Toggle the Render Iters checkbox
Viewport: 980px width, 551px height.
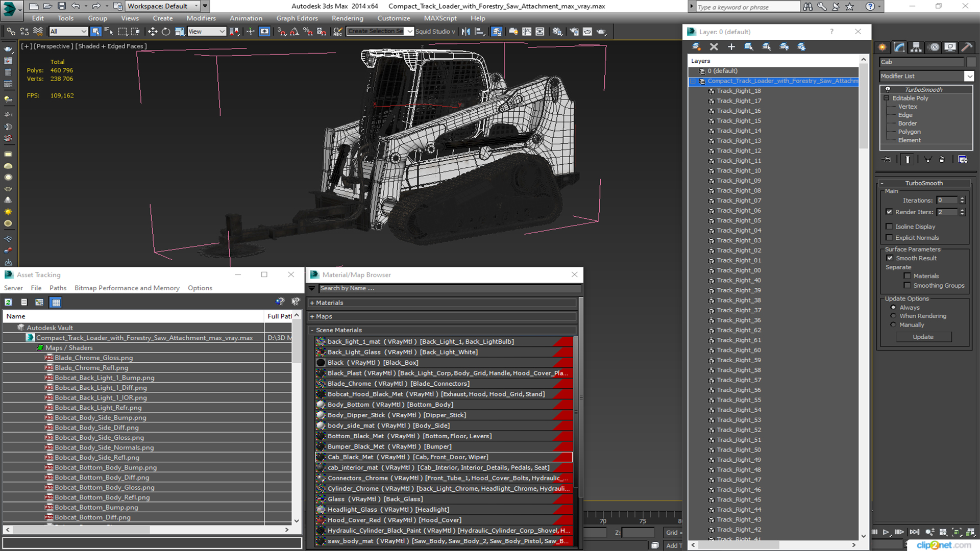pos(889,212)
